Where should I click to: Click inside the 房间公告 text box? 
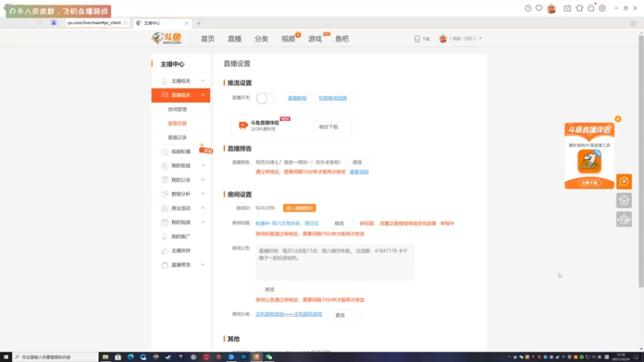click(x=335, y=263)
